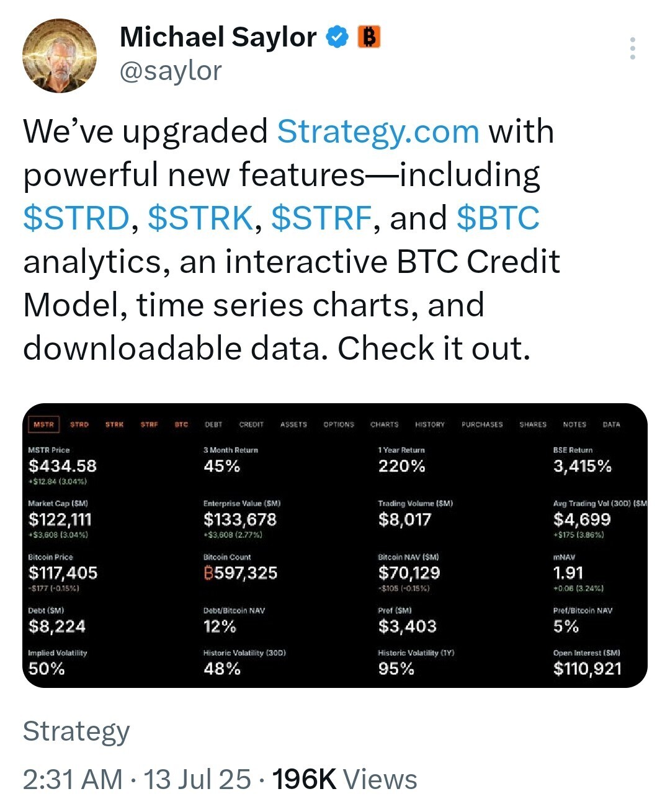Tap the orange Bitcoin affiliate badge
Image resolution: width=670 pixels, height=812 pixels.
[368, 37]
